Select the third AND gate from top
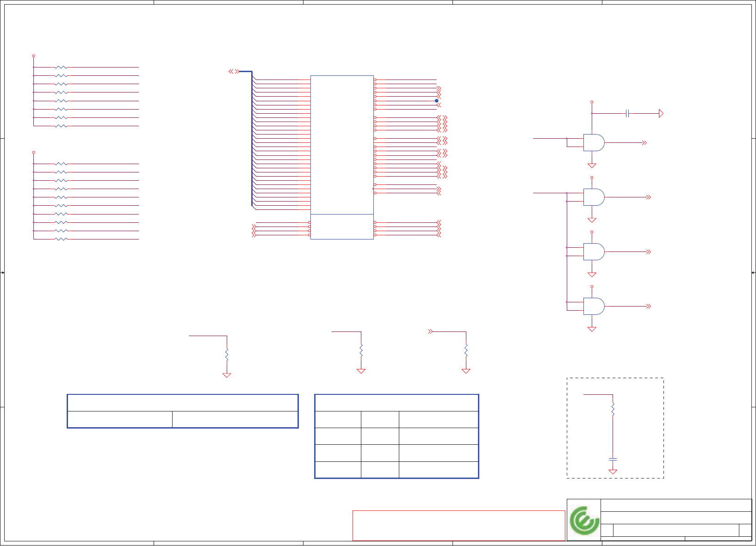The height and width of the screenshot is (546, 756). click(594, 252)
